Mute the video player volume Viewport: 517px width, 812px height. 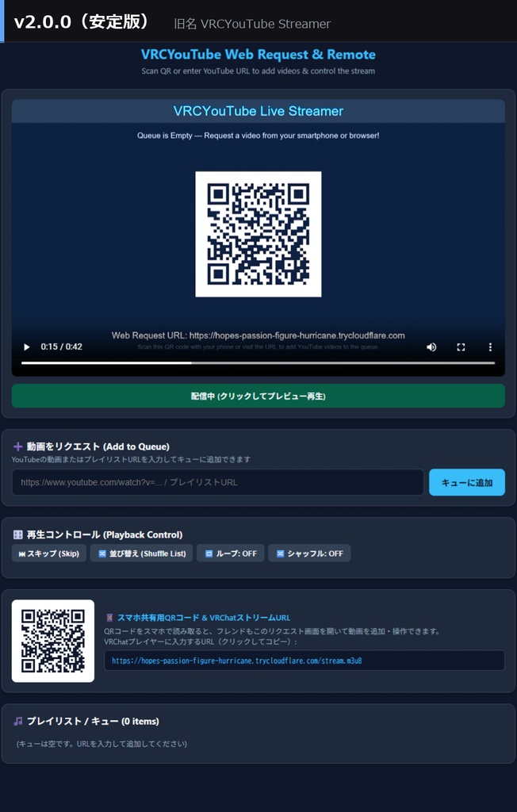[431, 347]
